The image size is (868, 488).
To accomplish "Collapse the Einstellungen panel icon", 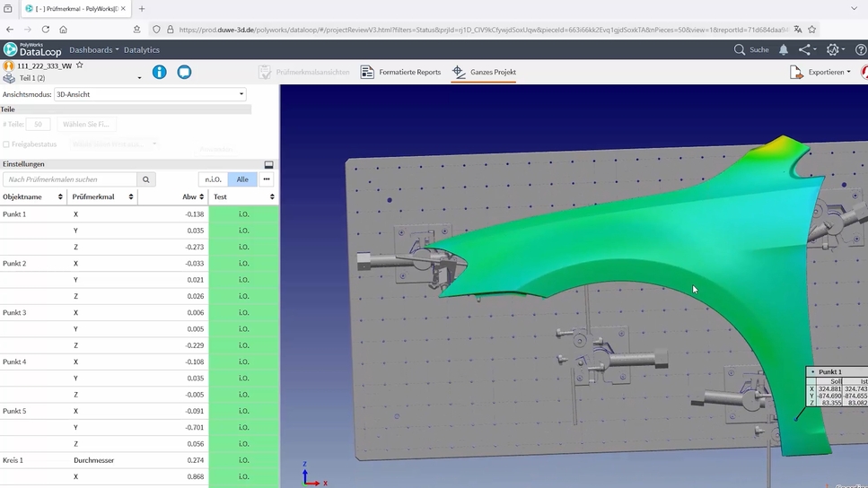I will coord(268,164).
